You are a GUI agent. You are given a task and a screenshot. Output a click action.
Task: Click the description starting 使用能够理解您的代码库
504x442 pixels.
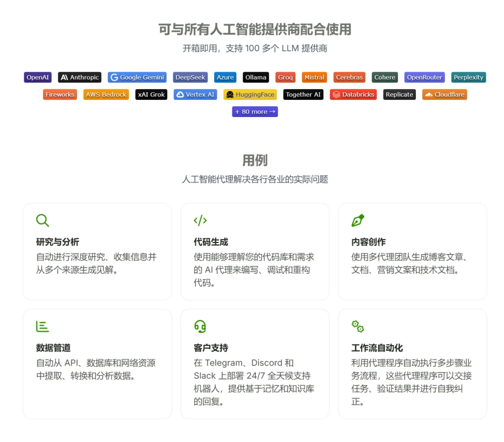(x=254, y=270)
